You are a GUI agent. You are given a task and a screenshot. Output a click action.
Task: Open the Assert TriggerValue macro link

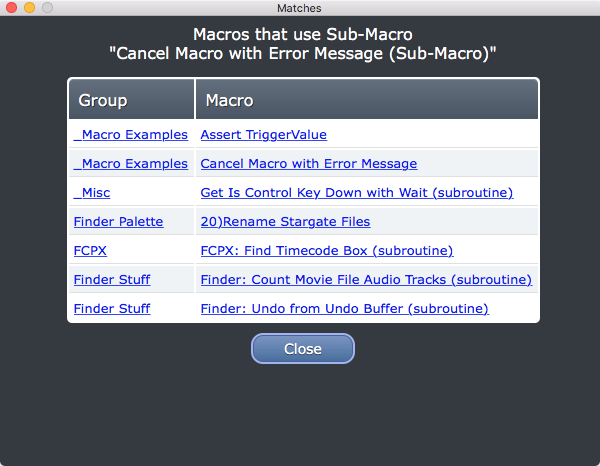[264, 135]
